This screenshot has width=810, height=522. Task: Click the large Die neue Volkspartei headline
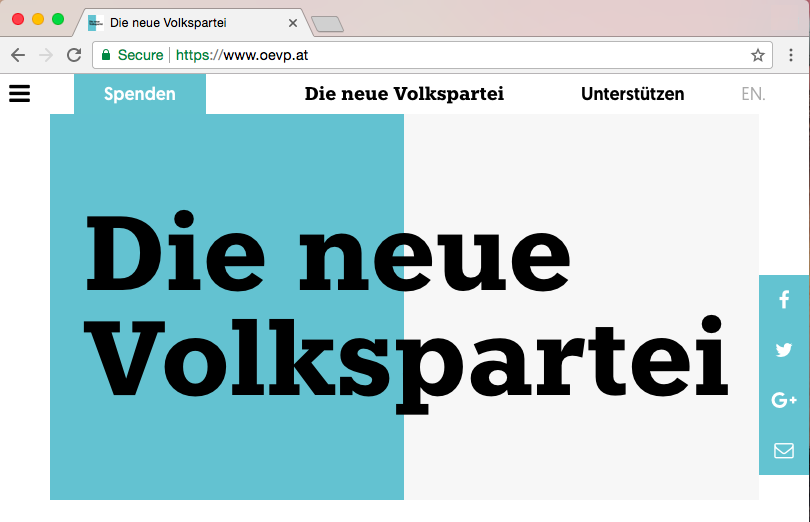coord(407,311)
